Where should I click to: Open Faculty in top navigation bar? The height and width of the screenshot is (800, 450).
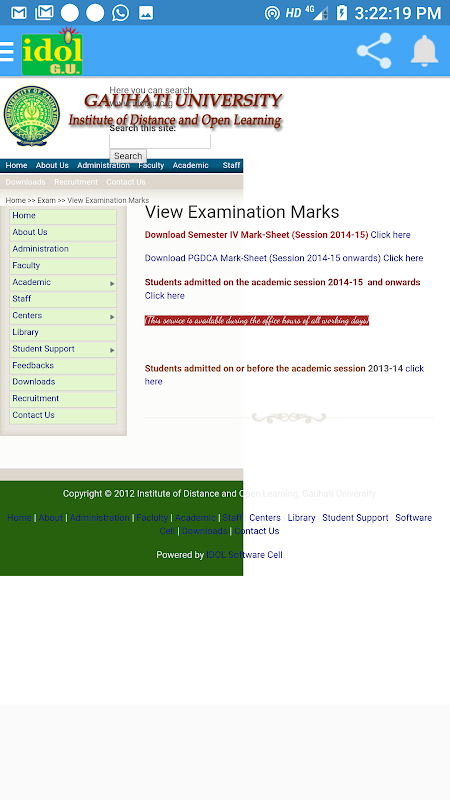click(x=151, y=165)
